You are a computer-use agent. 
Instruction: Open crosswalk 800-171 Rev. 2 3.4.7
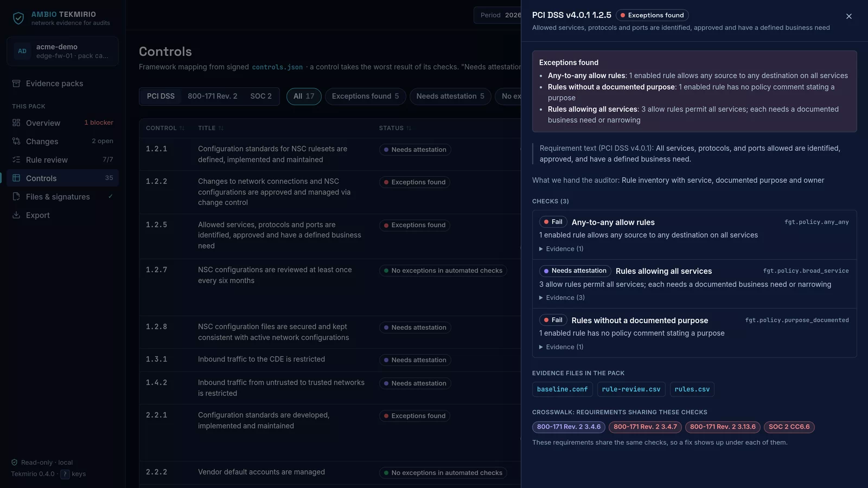point(645,427)
